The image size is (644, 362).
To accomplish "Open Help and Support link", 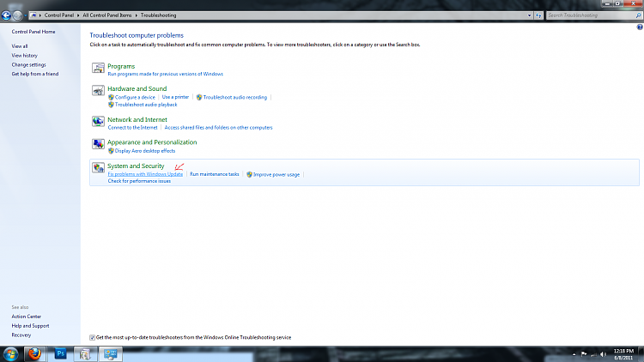I will point(30,326).
